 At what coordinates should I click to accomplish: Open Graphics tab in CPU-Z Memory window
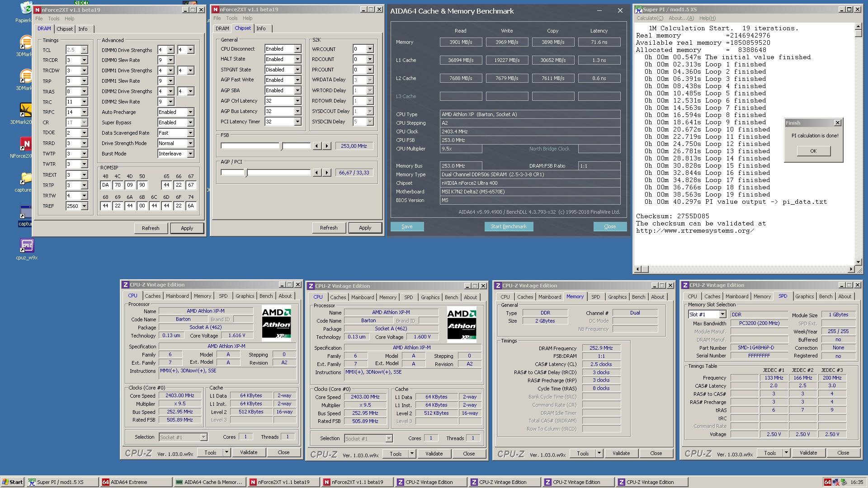(617, 297)
